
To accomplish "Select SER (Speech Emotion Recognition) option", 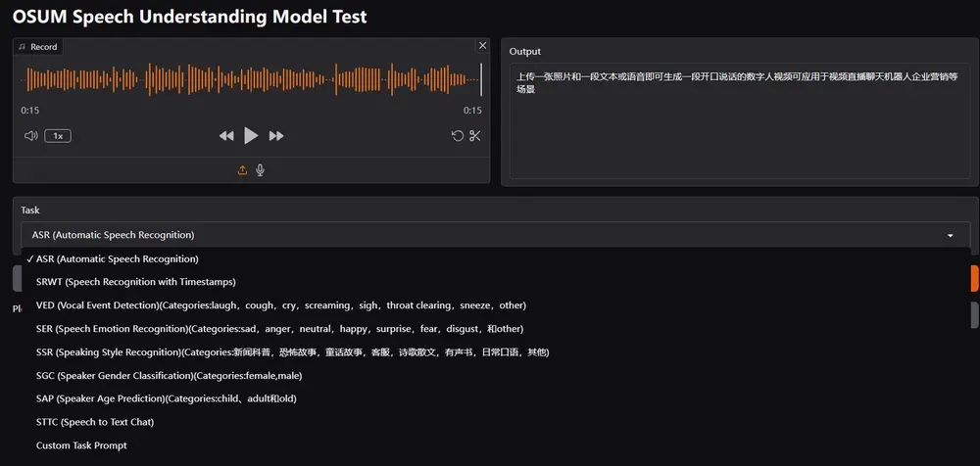I will (x=496, y=329).
